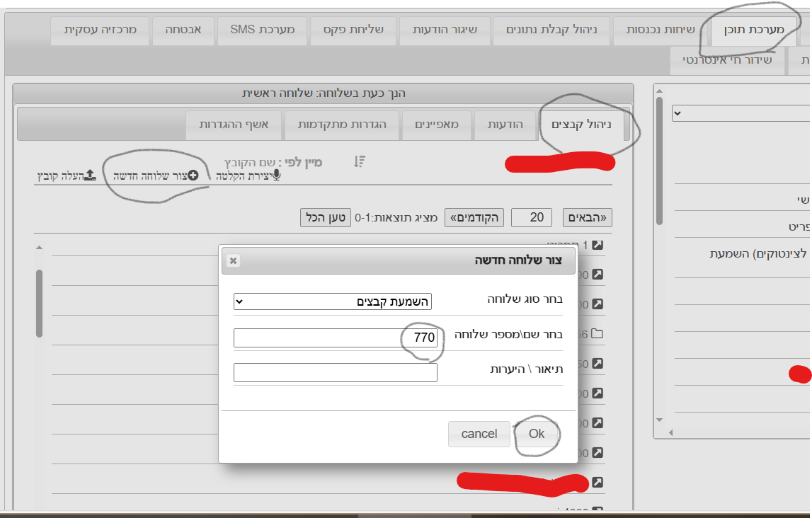
Task: Click the microphone recording icon
Action: pyautogui.click(x=275, y=175)
